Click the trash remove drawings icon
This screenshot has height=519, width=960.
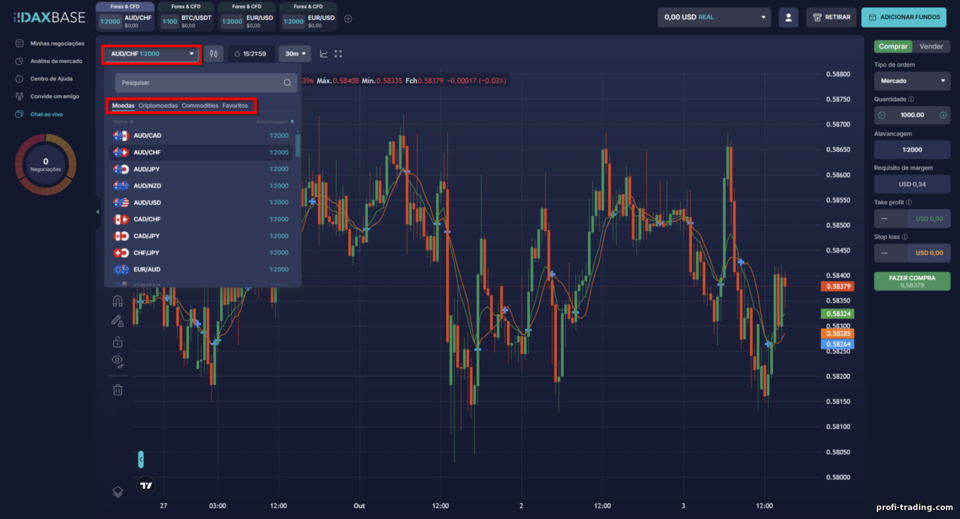click(118, 389)
